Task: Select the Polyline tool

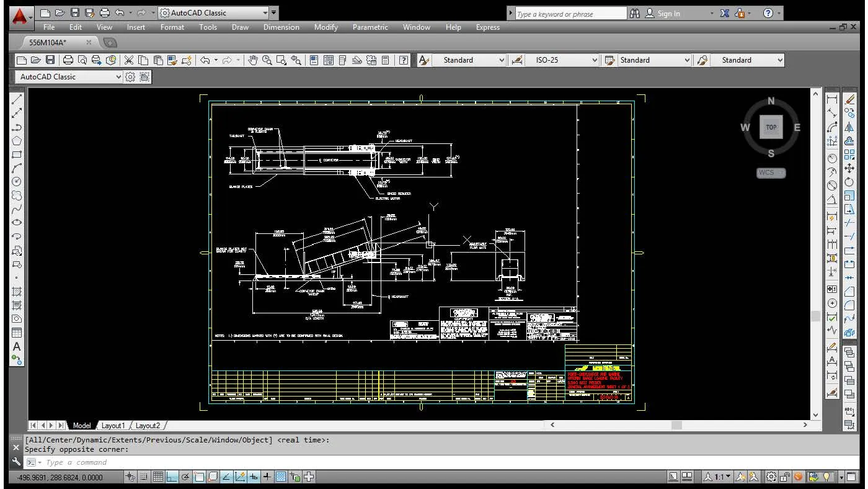Action: (x=17, y=127)
